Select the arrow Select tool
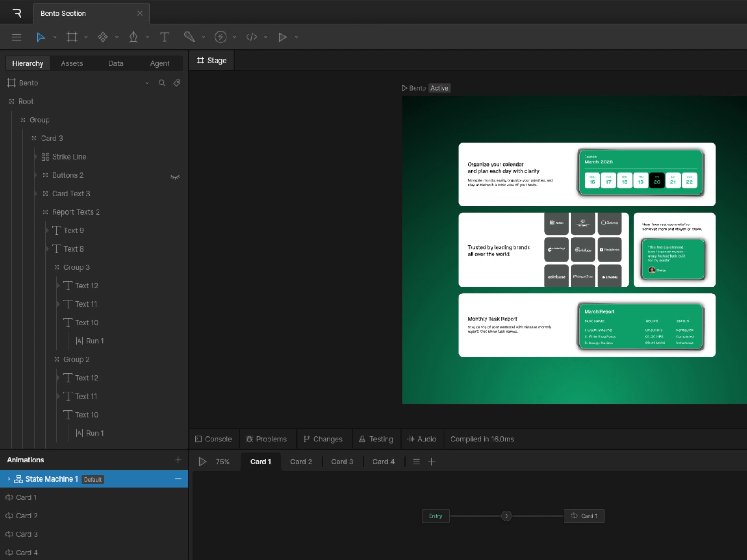This screenshot has height=560, width=747. point(41,37)
